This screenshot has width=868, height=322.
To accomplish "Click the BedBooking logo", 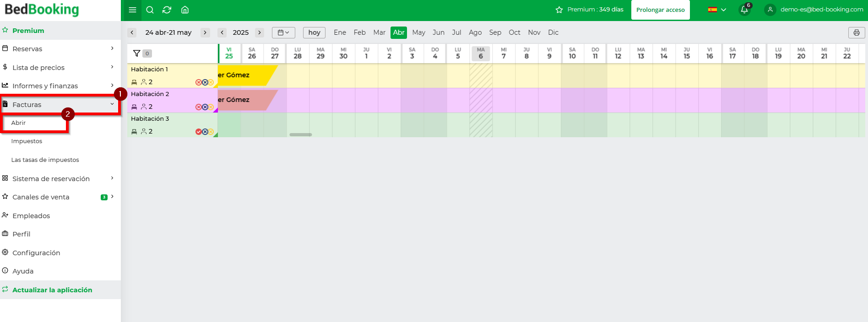I will coord(42,10).
